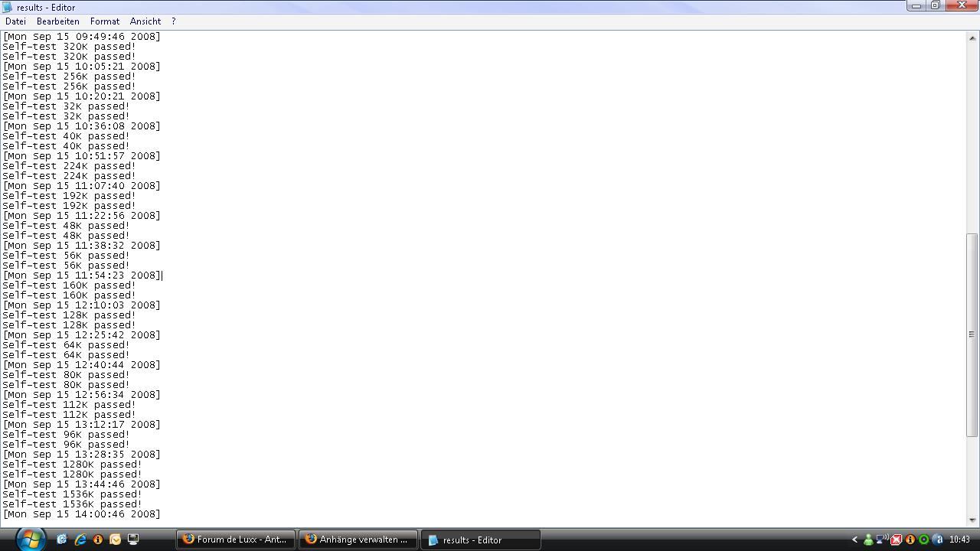Viewport: 980px width, 551px height.
Task: Switch to Forum de Luxx Firefox window
Action: click(x=236, y=540)
